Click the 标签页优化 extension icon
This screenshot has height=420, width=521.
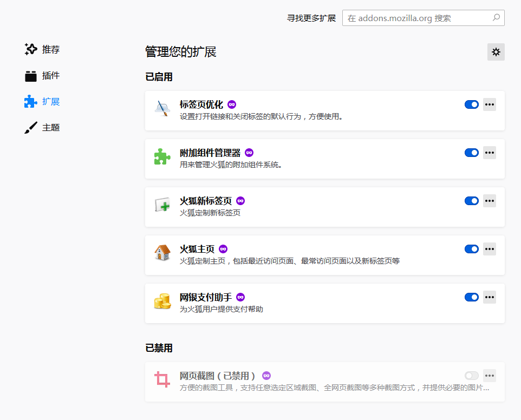pos(162,104)
